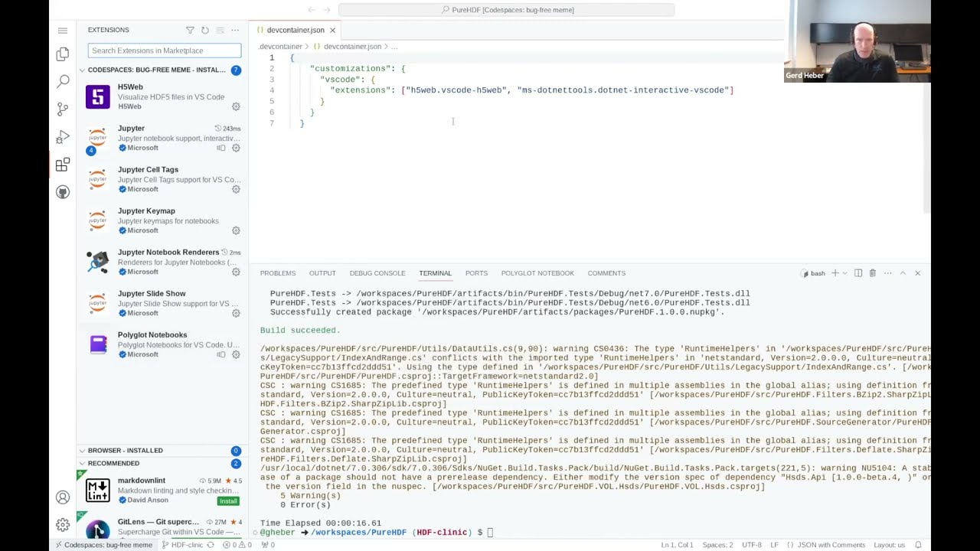Open the Jupyter Cell Tags manage gear
This screenshot has height=551, width=980.
point(236,189)
